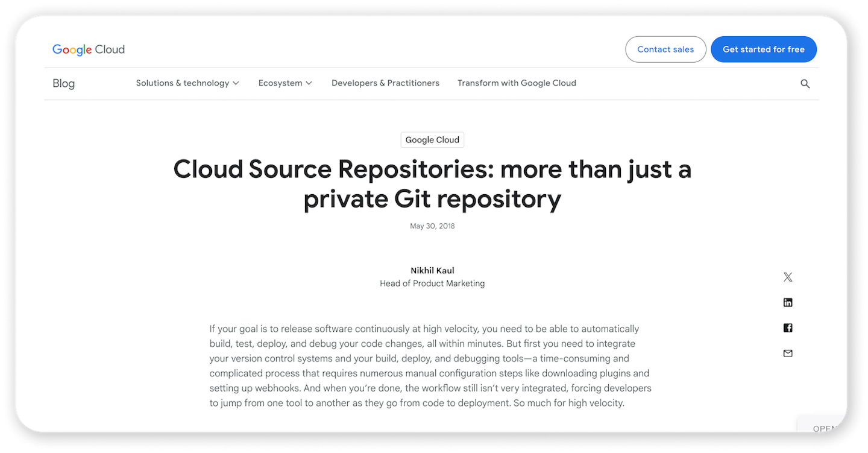Share article on LinkedIn
This screenshot has height=453, width=868.
coord(788,302)
